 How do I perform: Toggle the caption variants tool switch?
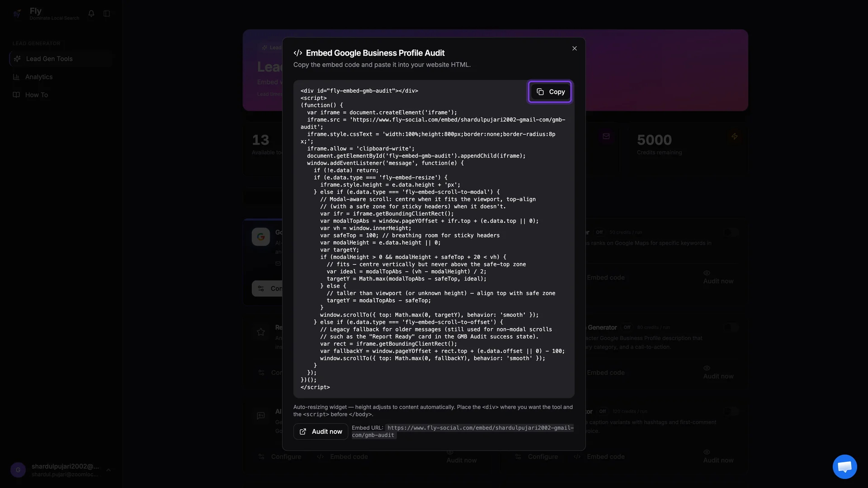click(x=731, y=411)
